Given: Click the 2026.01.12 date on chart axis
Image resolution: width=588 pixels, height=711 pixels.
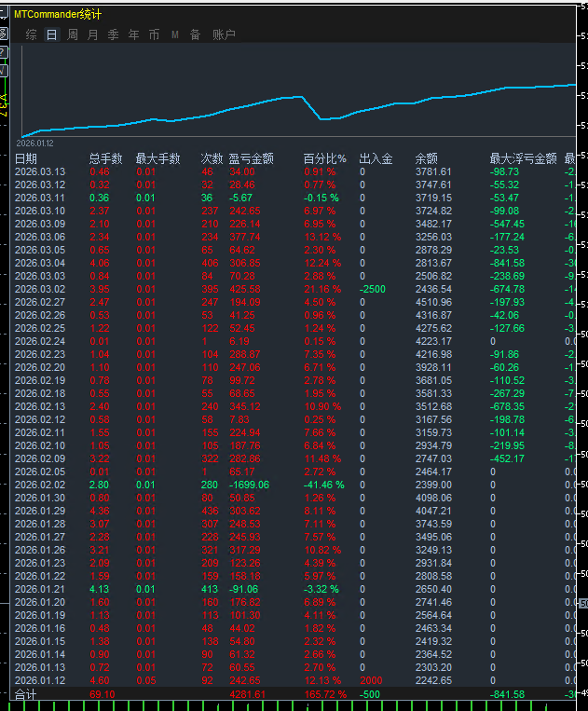Looking at the screenshot, I should click(x=35, y=144).
